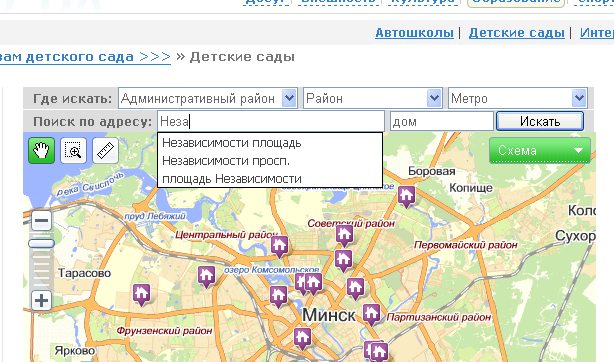Click the Ярково place name on map
This screenshot has height=362, width=614.
(x=75, y=350)
